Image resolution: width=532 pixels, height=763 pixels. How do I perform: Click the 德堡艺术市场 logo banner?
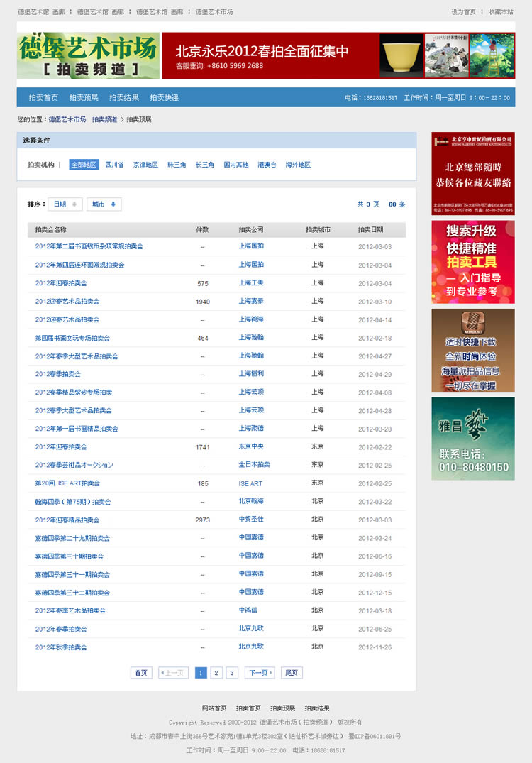coord(88,55)
